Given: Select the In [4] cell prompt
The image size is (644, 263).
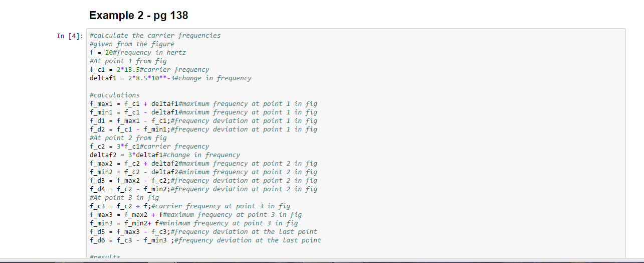Looking at the screenshot, I should click(70, 36).
